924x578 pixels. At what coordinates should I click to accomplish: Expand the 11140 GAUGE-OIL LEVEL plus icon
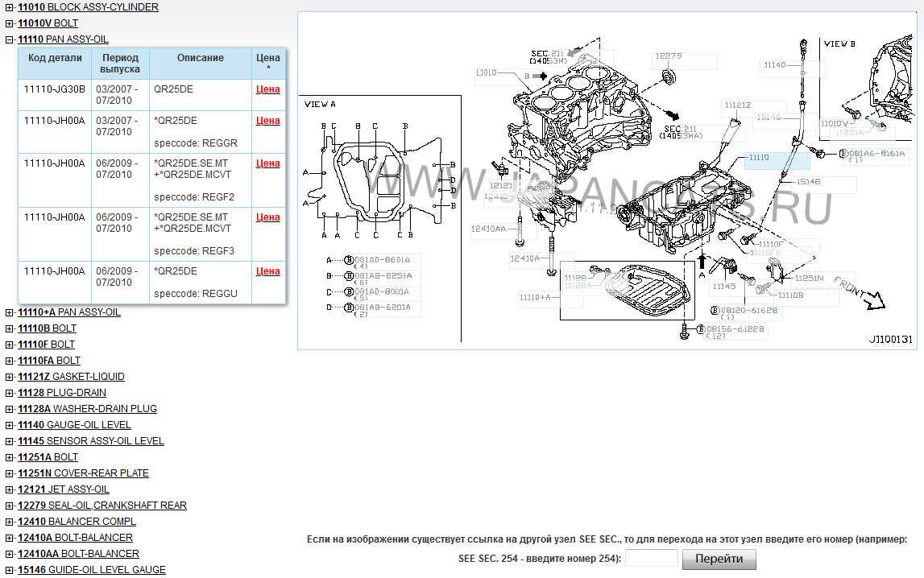(9, 425)
